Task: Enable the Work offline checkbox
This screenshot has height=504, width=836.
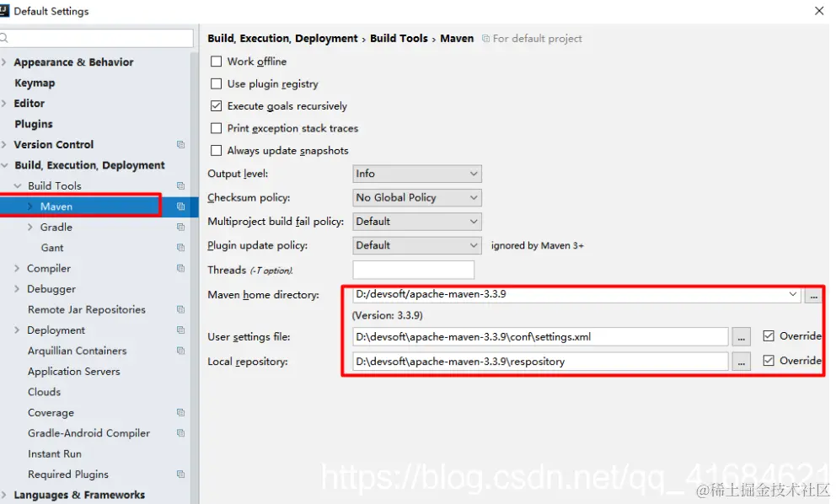Action: click(216, 62)
